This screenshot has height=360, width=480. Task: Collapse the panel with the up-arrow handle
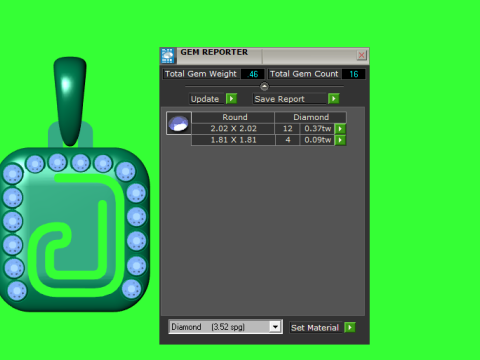(x=264, y=87)
